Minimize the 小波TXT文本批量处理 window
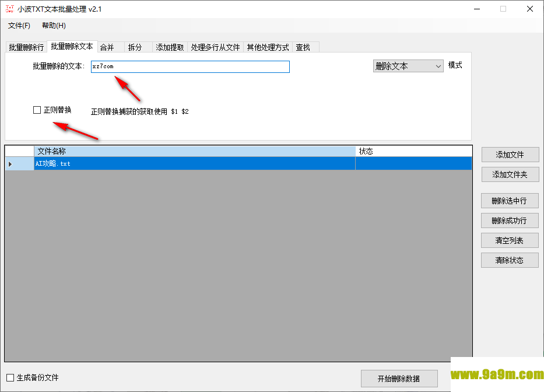This screenshot has height=392, width=544. (477, 9)
